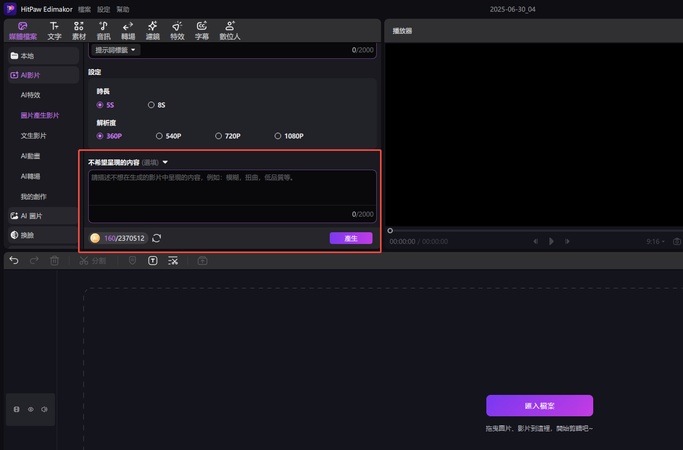Viewport: 683px width, 450px height.
Task: Expand the 提示詞標籤 dropdown
Action: pyautogui.click(x=116, y=50)
